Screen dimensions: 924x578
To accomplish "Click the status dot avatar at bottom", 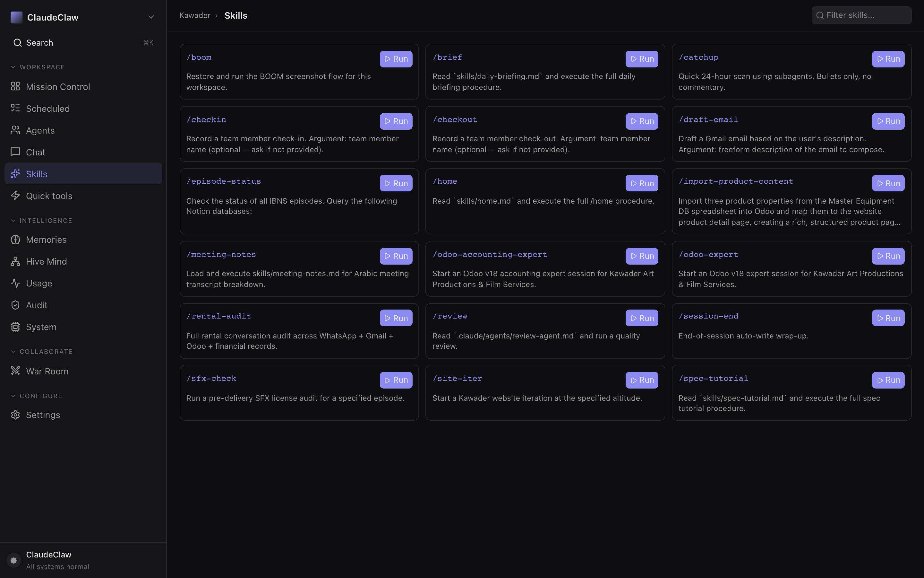I will [x=14, y=560].
